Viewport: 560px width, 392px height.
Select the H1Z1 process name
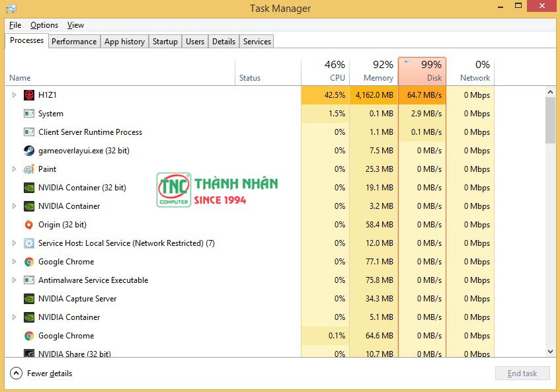tap(47, 95)
